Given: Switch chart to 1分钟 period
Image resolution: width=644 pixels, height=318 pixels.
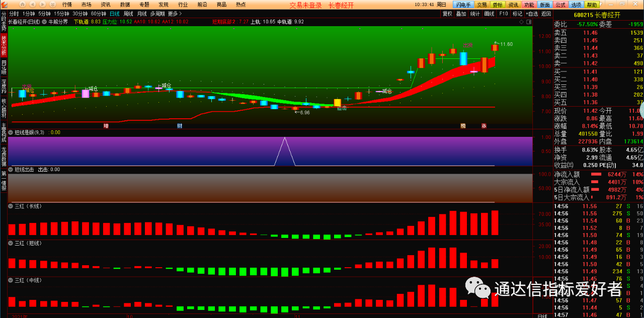Looking at the screenshot, I should 29,14.
